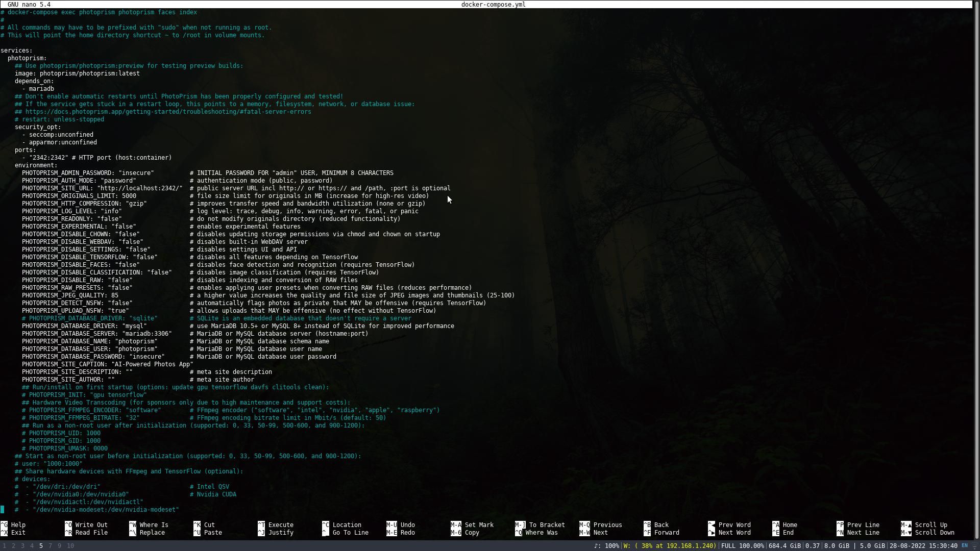This screenshot has width=980, height=551.
Task: Click the Go To Line shortcut label
Action: (x=350, y=533)
